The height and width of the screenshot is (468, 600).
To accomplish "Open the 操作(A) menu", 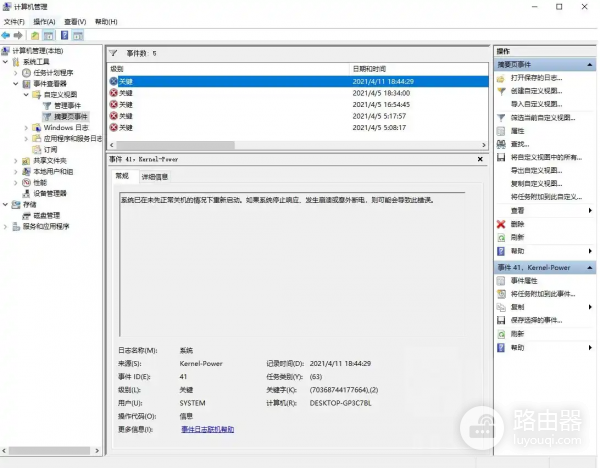I will tap(44, 21).
